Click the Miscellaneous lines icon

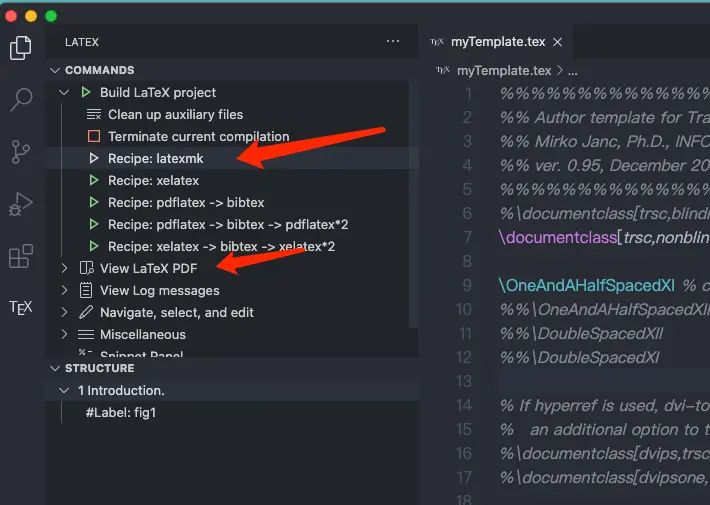pos(86,334)
